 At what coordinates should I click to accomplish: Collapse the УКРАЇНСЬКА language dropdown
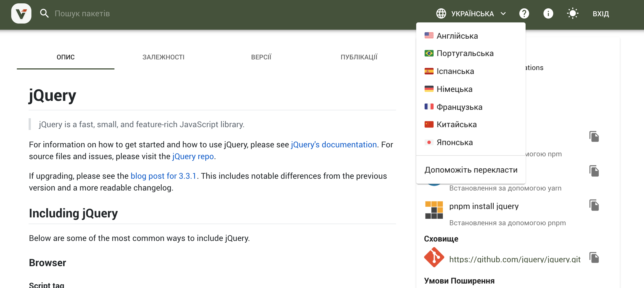coord(471,13)
